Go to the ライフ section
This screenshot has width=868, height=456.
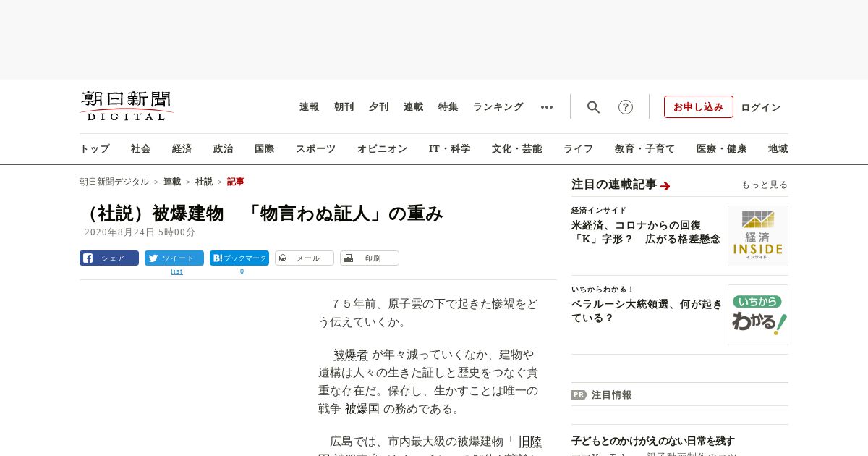click(579, 149)
